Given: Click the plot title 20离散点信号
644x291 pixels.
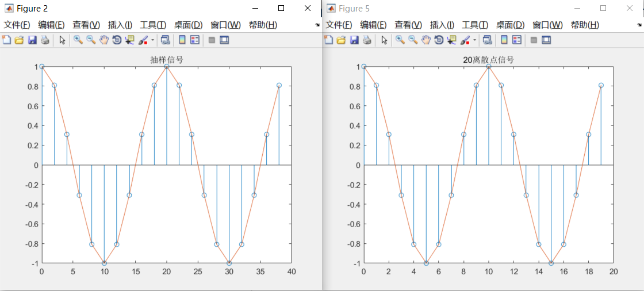Looking at the screenshot, I should coord(488,60).
